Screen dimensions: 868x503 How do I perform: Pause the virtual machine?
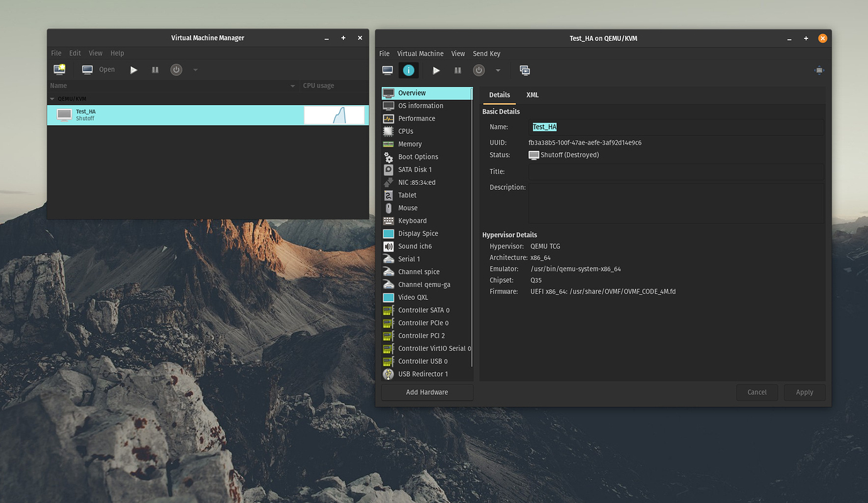pyautogui.click(x=457, y=70)
